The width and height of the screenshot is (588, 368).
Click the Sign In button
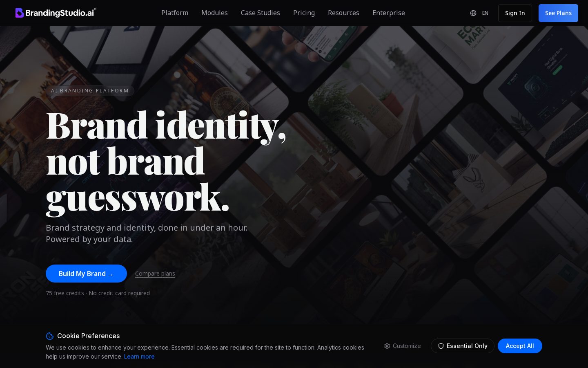(515, 13)
